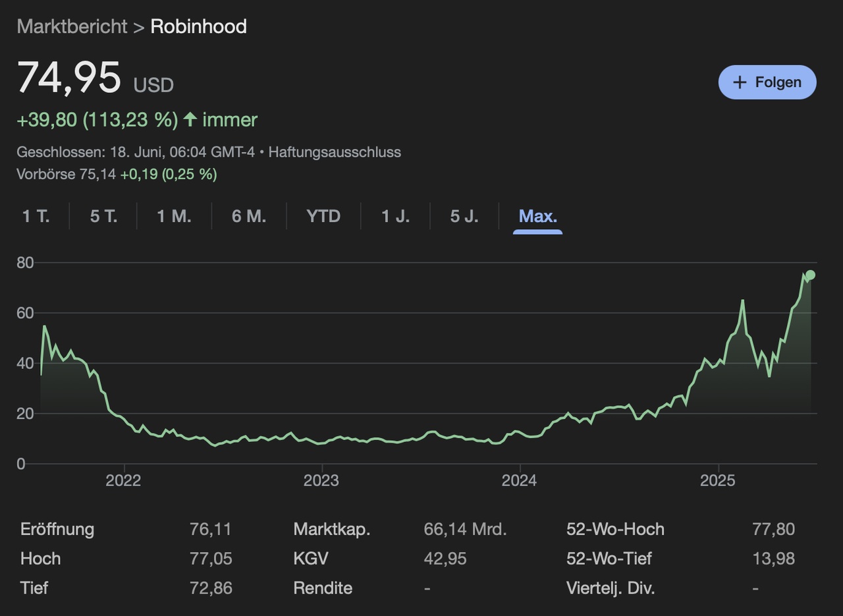Click the Eröffnung value 76,11
The width and height of the screenshot is (843, 616).
tap(211, 529)
